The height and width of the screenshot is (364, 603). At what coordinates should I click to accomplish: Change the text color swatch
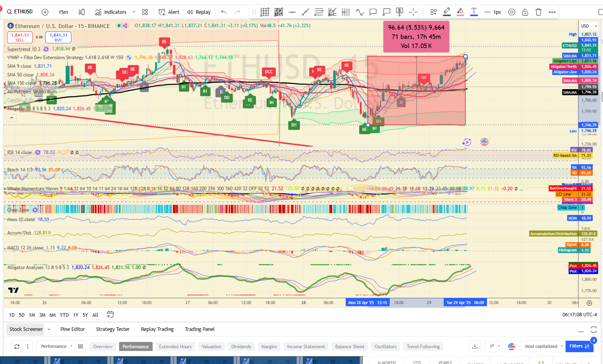click(474, 12)
